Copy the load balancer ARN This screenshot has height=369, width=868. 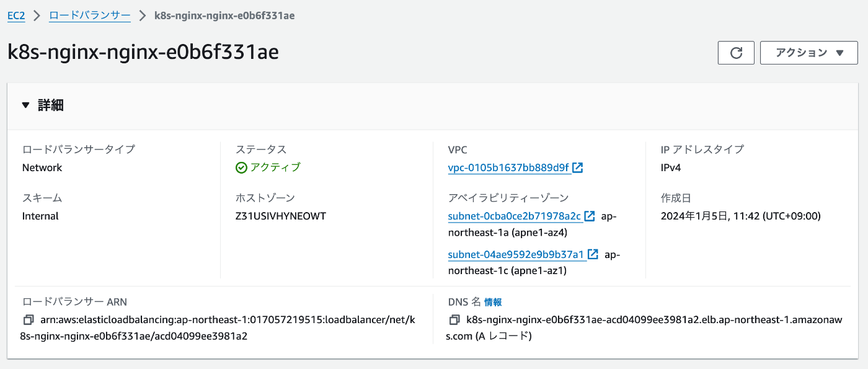(28, 321)
